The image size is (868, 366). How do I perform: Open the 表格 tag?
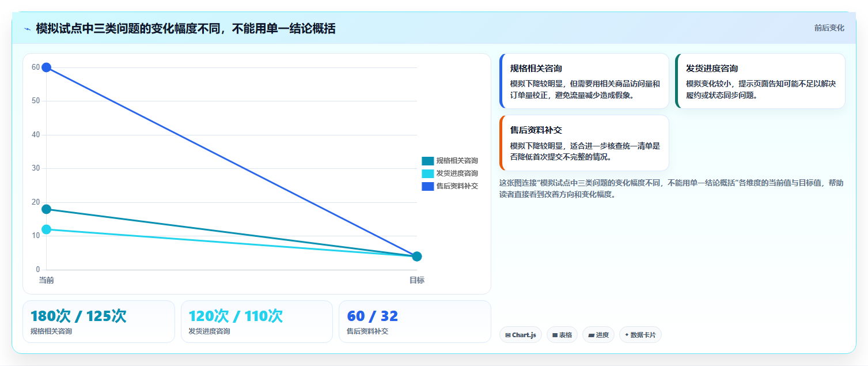coord(562,335)
